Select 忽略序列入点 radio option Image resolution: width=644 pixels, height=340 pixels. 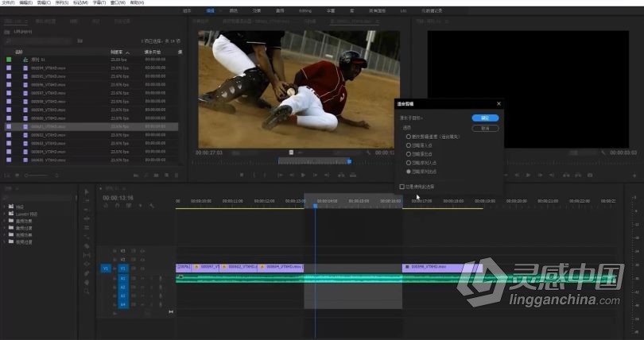[x=408, y=163]
